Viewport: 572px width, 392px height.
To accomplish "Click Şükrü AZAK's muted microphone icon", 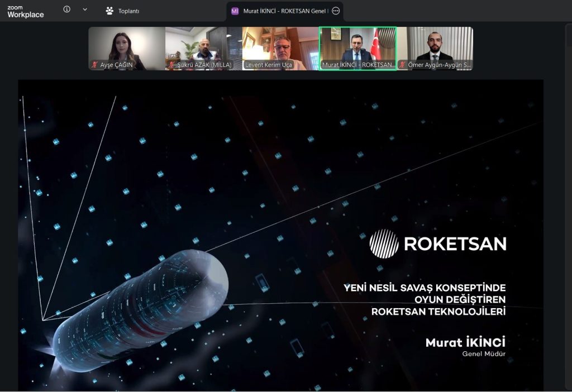I will click(171, 65).
